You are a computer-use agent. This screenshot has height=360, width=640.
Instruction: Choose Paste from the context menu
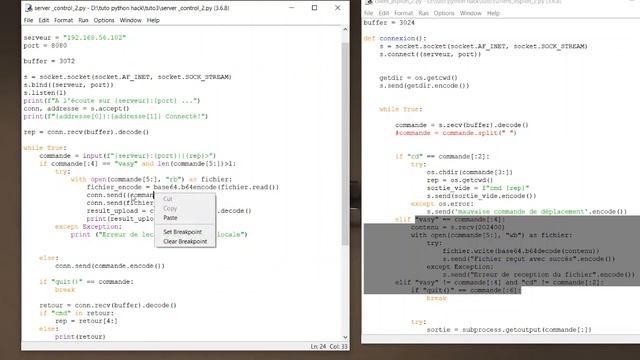click(x=170, y=218)
